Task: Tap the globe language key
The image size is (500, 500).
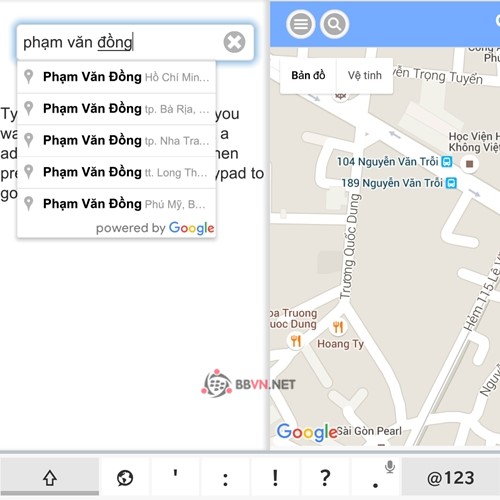Action: [125, 478]
